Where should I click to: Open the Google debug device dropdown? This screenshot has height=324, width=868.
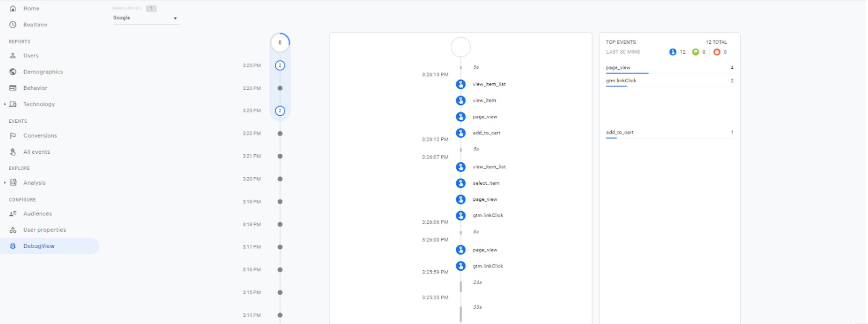(145, 18)
